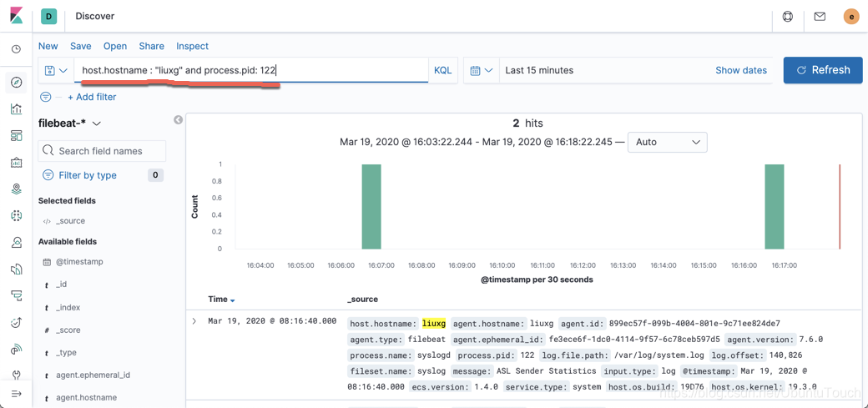868x408 pixels.
Task: Click the Show dates link
Action: (741, 70)
